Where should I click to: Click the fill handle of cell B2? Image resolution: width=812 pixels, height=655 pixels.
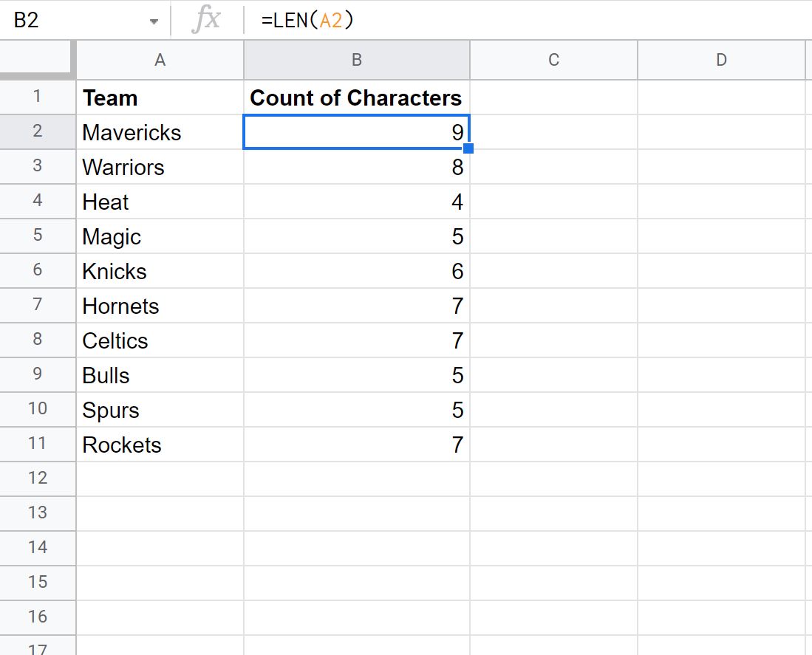pyautogui.click(x=468, y=148)
